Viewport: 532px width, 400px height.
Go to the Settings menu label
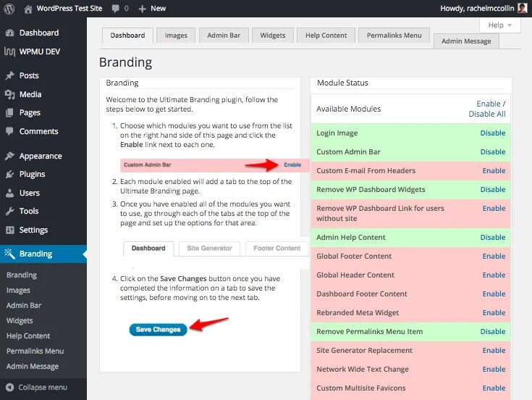coord(33,230)
